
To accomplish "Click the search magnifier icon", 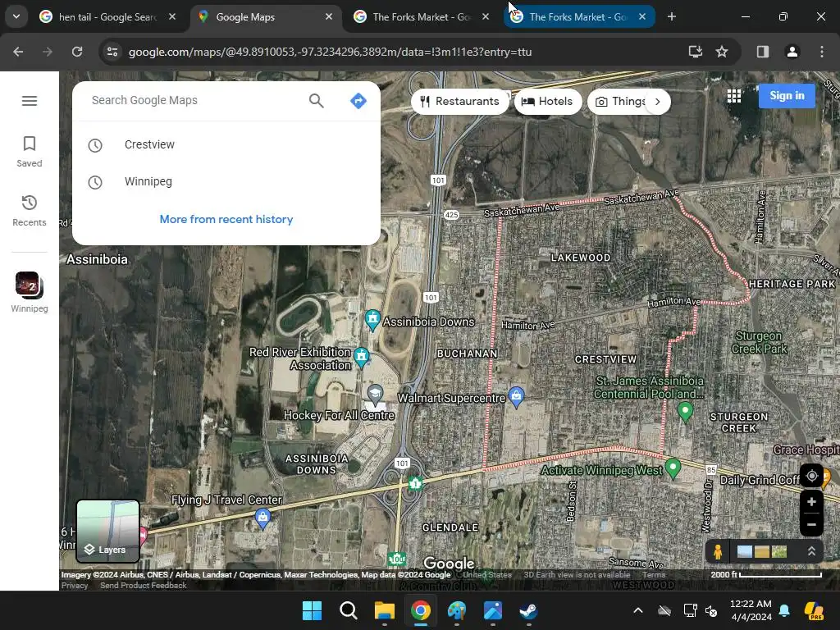I will click(x=316, y=101).
